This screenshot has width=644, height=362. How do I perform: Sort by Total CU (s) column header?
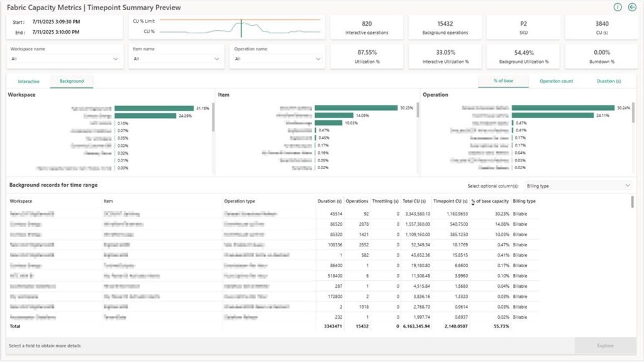(x=414, y=201)
